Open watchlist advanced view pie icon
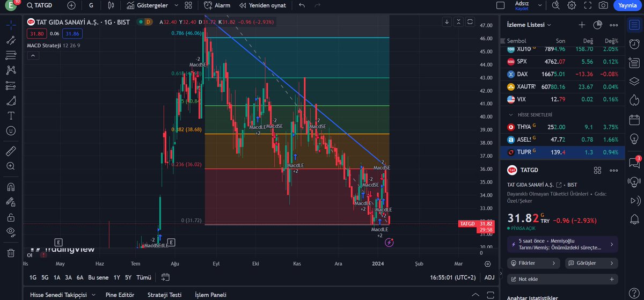644x300 pixels. click(598, 25)
